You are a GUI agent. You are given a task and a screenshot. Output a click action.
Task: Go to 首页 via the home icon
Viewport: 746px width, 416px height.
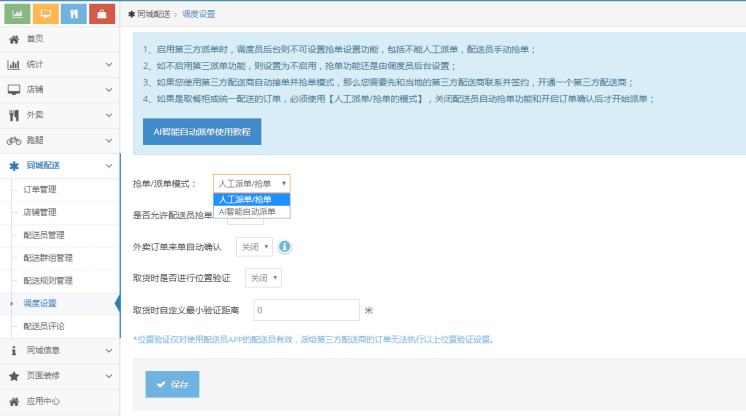pos(14,39)
